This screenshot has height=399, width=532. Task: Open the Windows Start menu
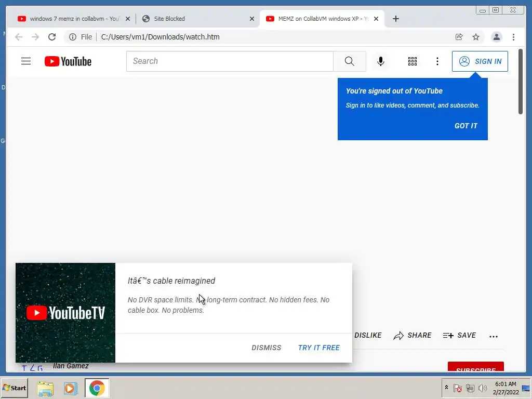[14, 388]
